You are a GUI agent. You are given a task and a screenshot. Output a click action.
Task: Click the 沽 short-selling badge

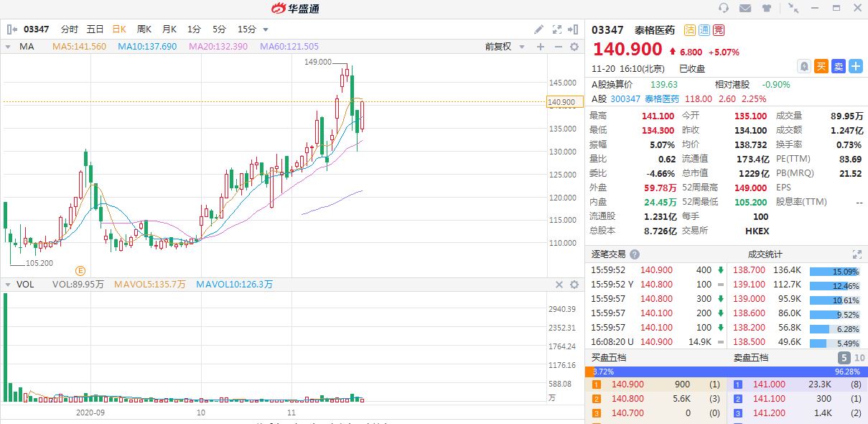(689, 30)
